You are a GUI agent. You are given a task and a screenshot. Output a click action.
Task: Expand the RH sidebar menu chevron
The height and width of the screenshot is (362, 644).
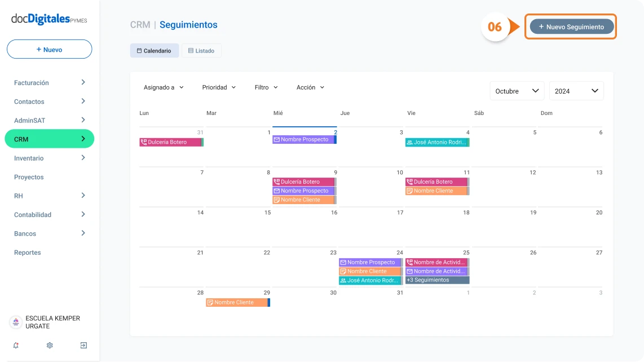coord(83,196)
